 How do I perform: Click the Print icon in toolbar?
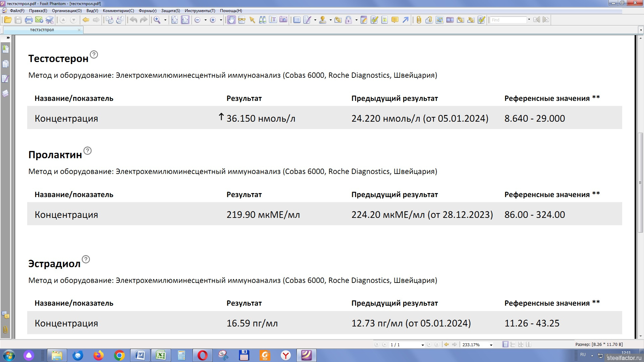[29, 20]
